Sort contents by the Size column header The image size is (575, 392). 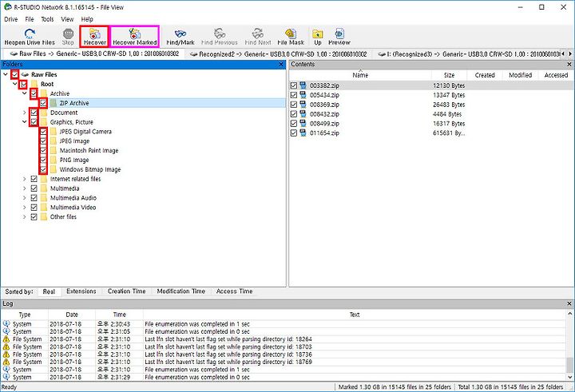pos(449,75)
